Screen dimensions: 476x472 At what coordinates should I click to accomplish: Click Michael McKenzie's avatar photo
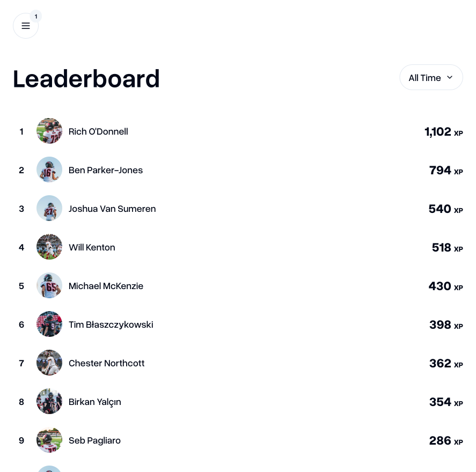point(49,285)
